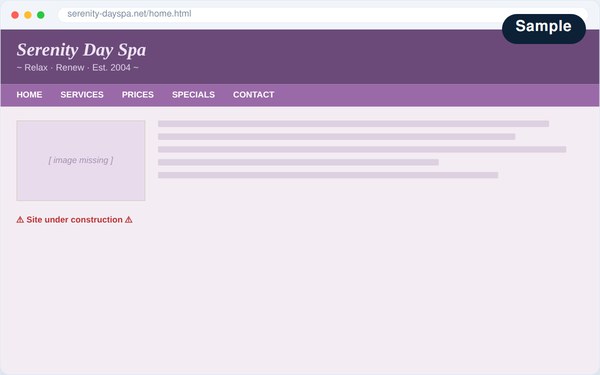Open the CONTACT nav item
Screen dimensions: 600x375
(x=253, y=95)
